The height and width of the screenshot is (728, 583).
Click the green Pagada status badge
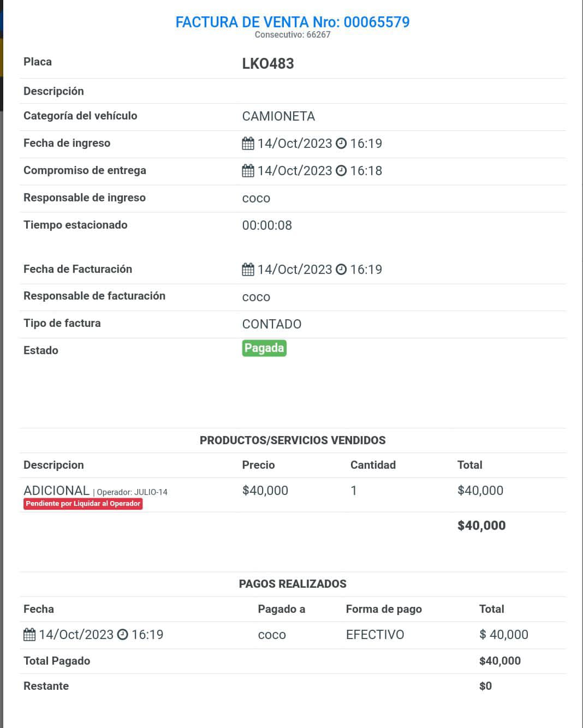tap(264, 348)
